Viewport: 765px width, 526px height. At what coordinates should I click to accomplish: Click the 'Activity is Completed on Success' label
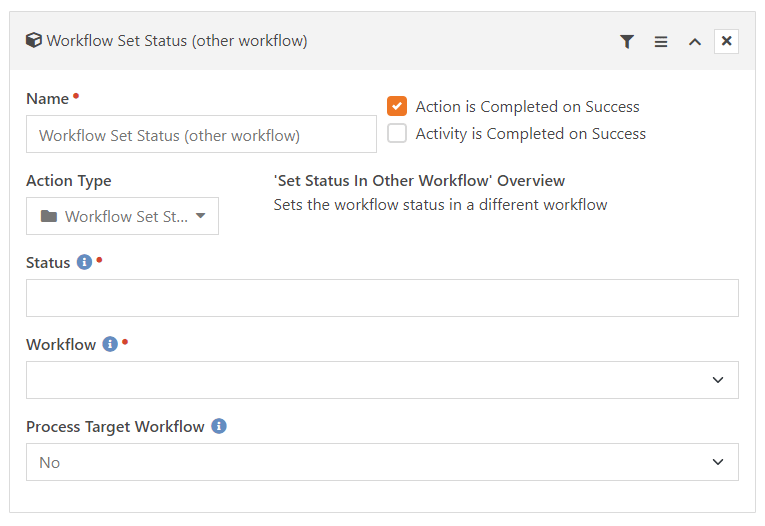coord(530,133)
